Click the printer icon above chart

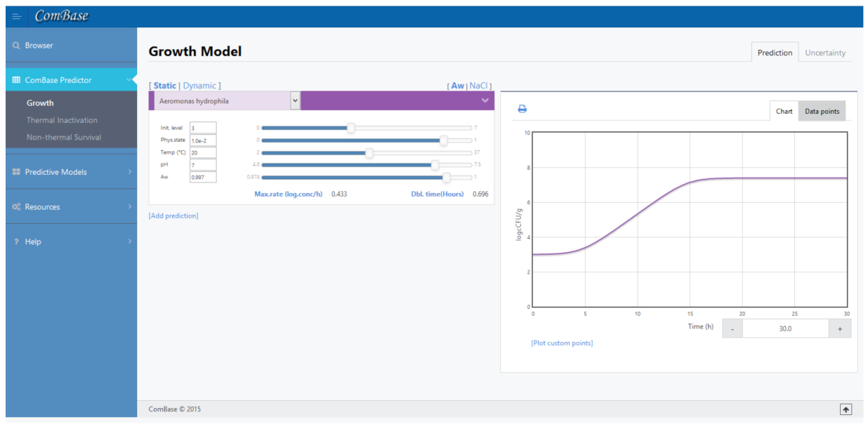[x=522, y=109]
